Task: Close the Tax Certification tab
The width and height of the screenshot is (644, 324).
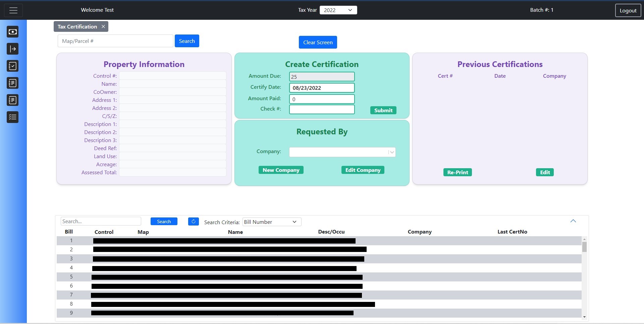Action: [103, 26]
